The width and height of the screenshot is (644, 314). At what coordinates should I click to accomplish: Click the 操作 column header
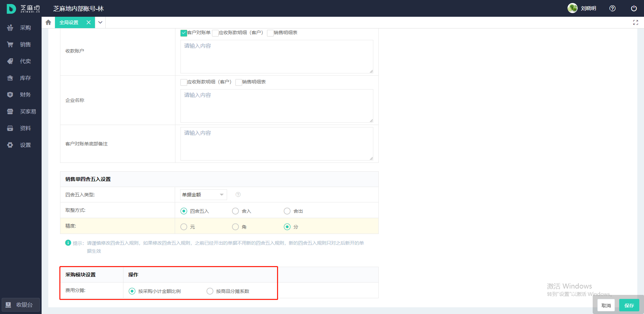click(133, 275)
